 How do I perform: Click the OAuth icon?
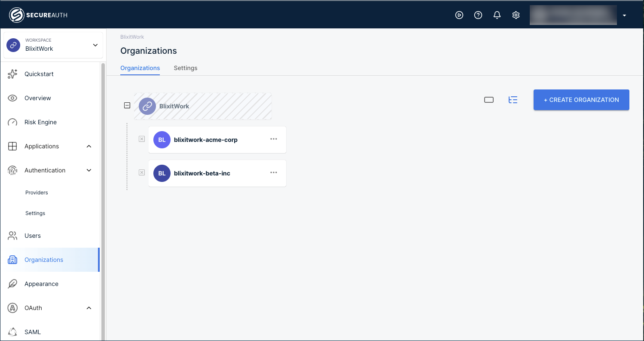[x=12, y=308]
